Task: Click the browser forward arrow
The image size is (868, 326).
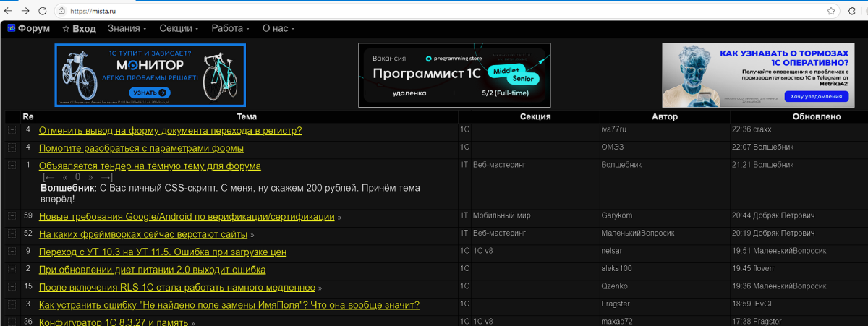Action: (x=25, y=11)
